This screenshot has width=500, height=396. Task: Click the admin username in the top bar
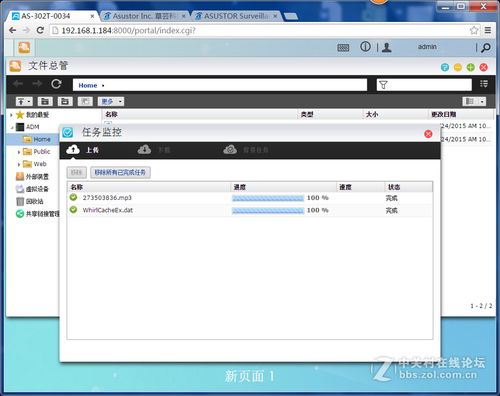pyautogui.click(x=427, y=47)
